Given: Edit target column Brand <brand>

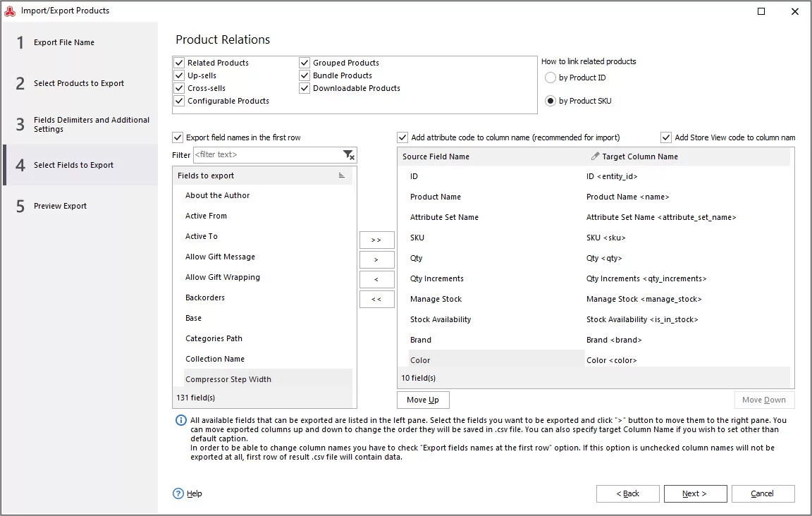Looking at the screenshot, I should tap(614, 340).
